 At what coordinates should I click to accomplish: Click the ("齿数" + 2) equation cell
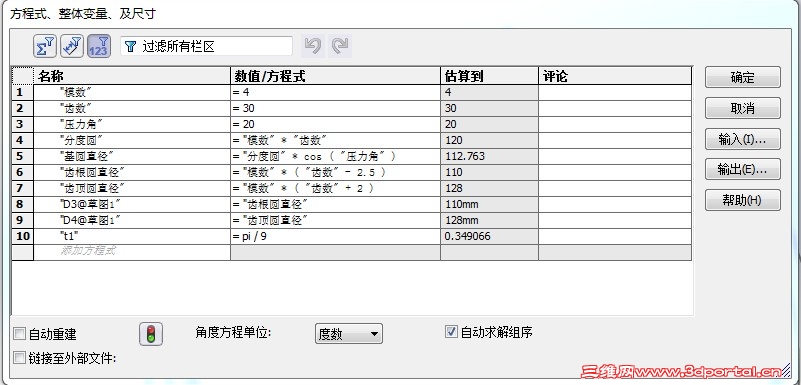[336, 188]
